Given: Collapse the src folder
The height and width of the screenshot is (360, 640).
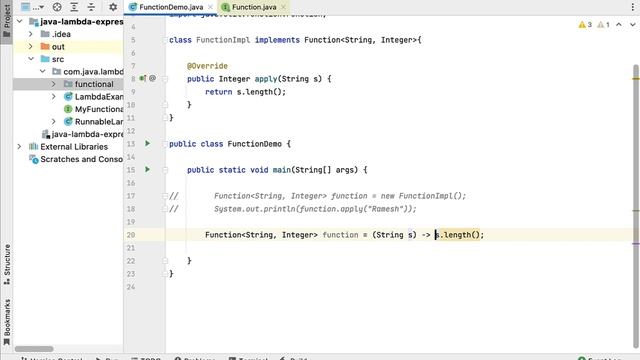Looking at the screenshot, I should (31, 59).
